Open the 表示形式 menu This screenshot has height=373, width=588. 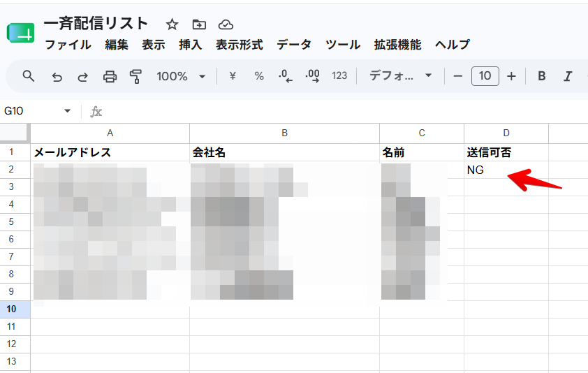(x=240, y=45)
